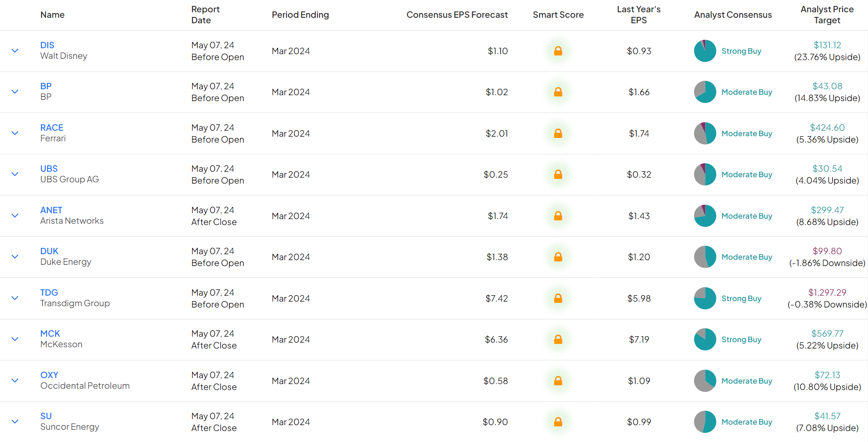
Task: Open the SU ticker link
Action: [46, 416]
